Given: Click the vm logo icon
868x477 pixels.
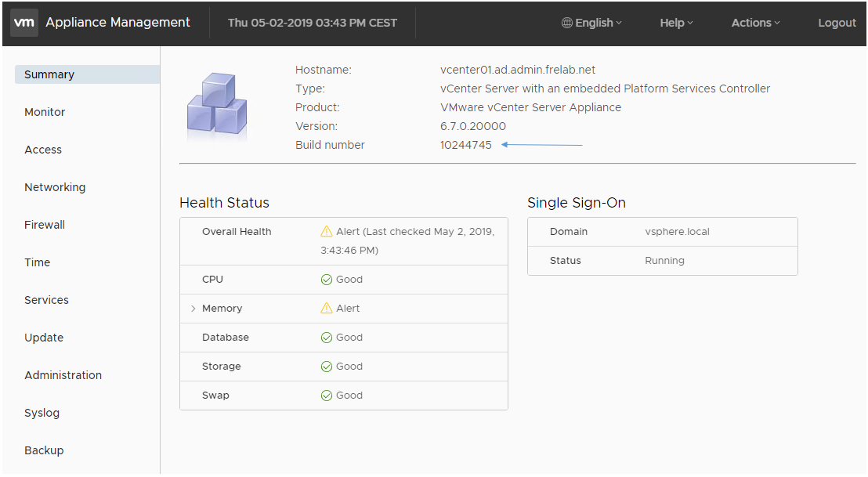Looking at the screenshot, I should 24,23.
